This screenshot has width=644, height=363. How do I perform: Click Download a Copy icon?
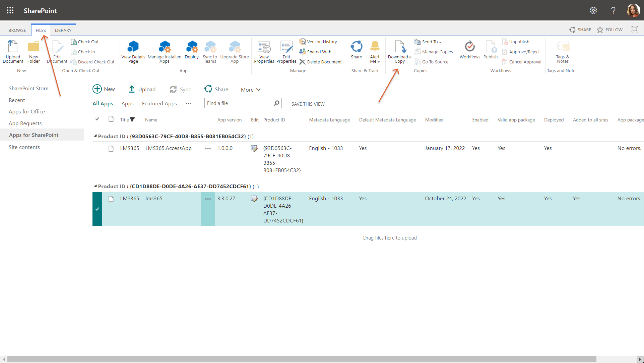[399, 47]
